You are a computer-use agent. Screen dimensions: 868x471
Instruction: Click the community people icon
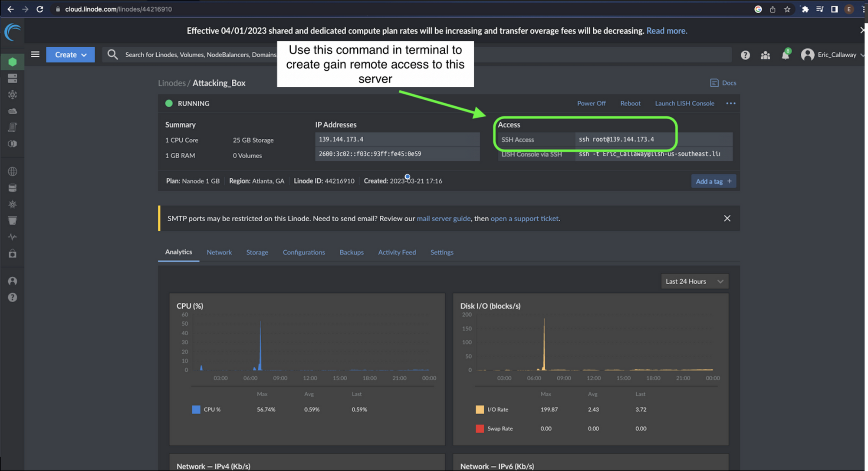coord(765,55)
